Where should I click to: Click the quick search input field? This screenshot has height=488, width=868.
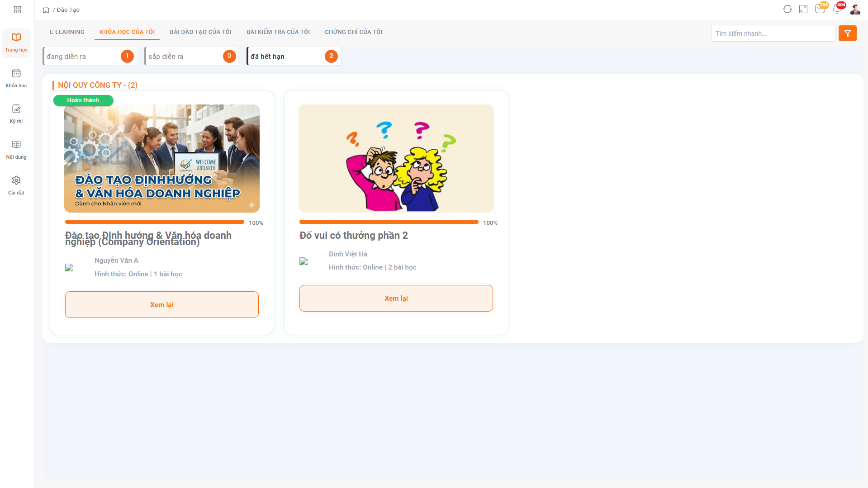pyautogui.click(x=773, y=33)
